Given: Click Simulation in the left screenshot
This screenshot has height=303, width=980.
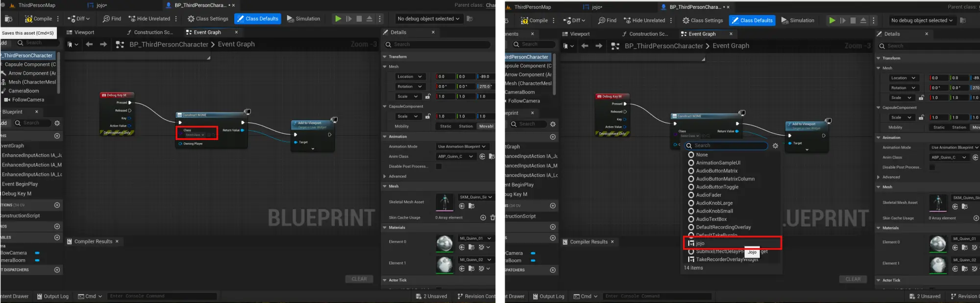Looking at the screenshot, I should coord(303,19).
